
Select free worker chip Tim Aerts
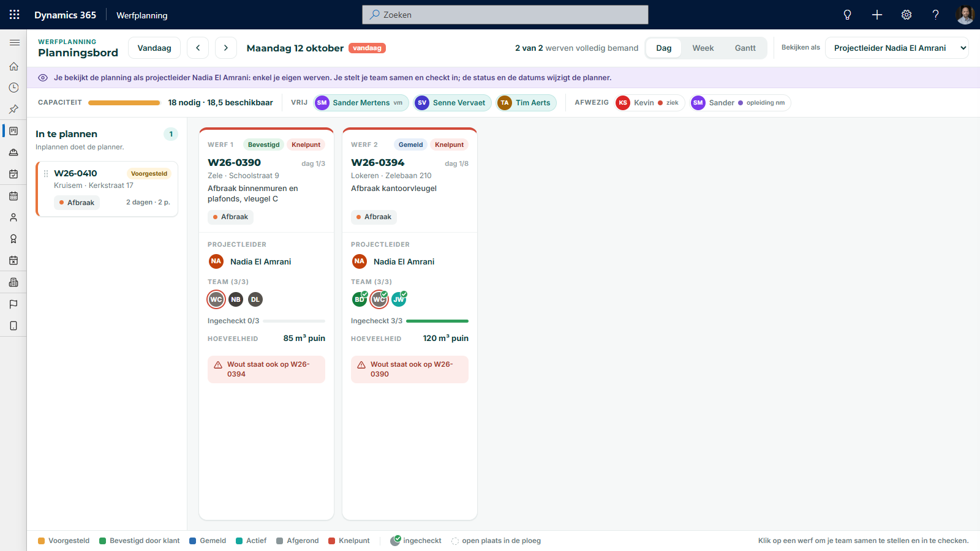[526, 103]
